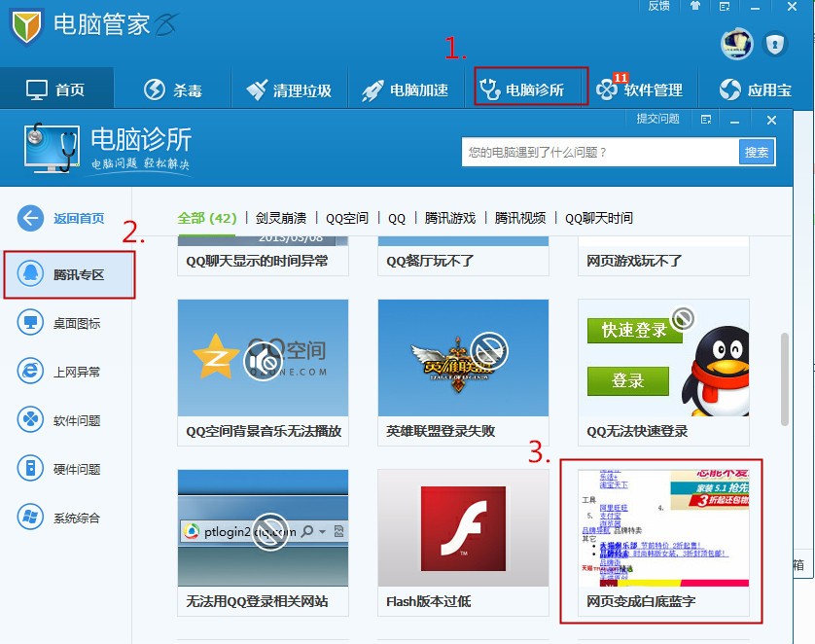Filter by QQ空间
Screen dimensions: 815x644
347,218
